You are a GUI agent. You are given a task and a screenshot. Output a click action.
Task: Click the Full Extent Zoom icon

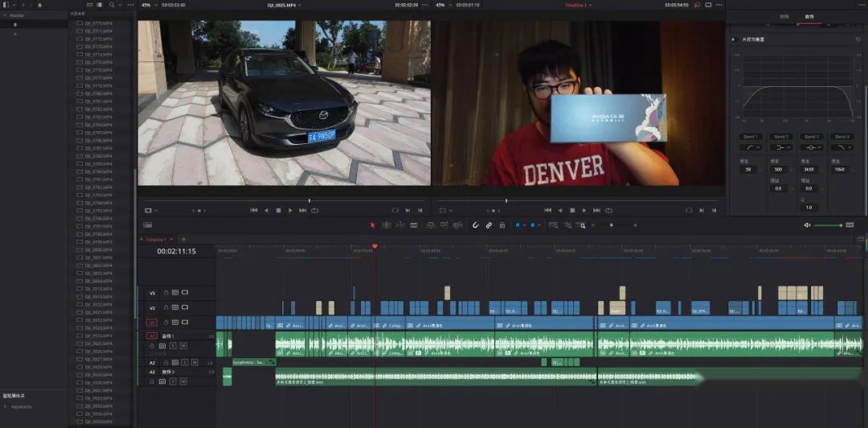553,225
